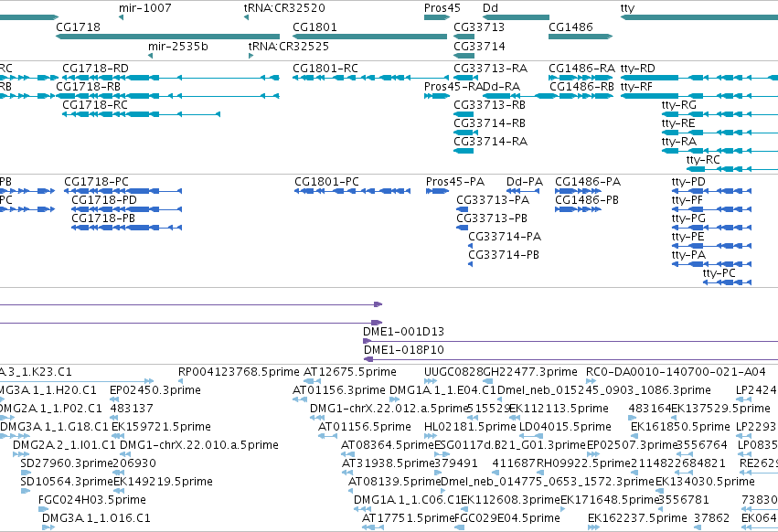Click the AT08139.5prime EST label
Viewport: 778px width, 532px height.
coord(394,482)
